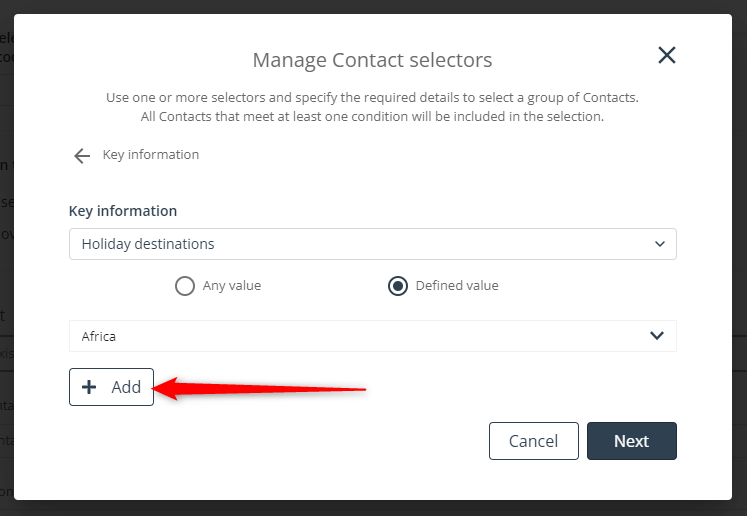Close the Manage Contact selectors dialog
This screenshot has width=747, height=516.
coord(666,55)
